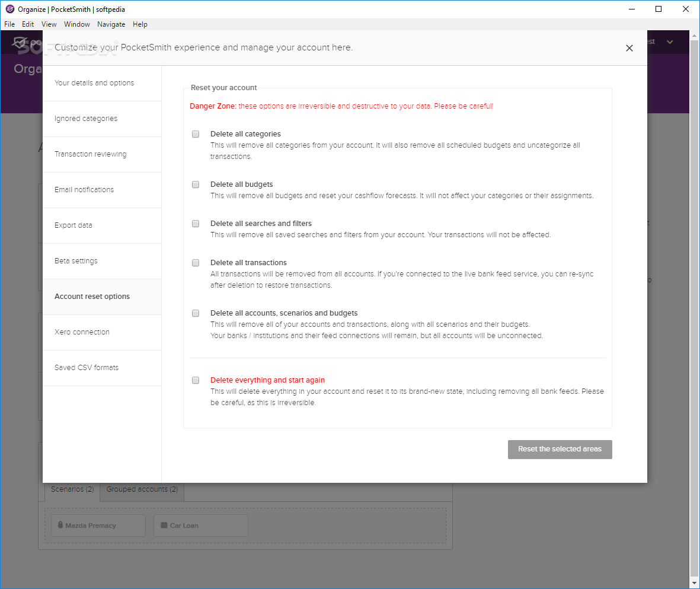The image size is (700, 589).
Task: Click the Delete all transactions label
Action: click(x=249, y=263)
